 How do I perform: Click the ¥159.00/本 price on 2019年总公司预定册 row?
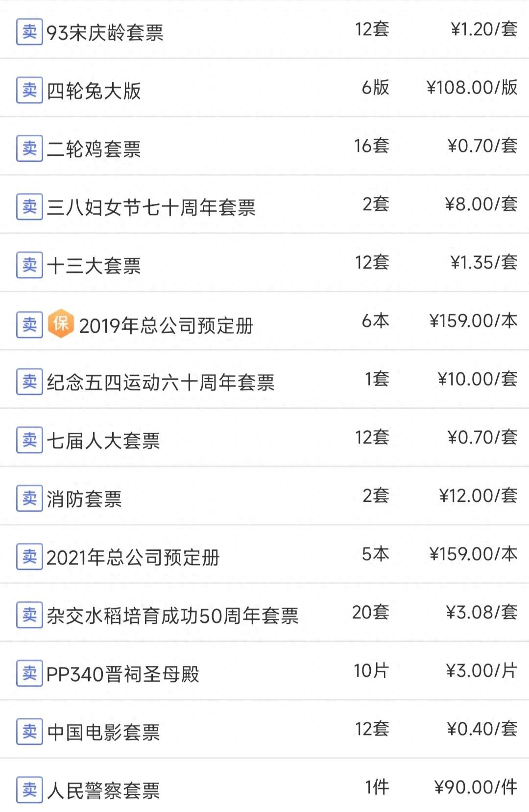[x=473, y=321]
